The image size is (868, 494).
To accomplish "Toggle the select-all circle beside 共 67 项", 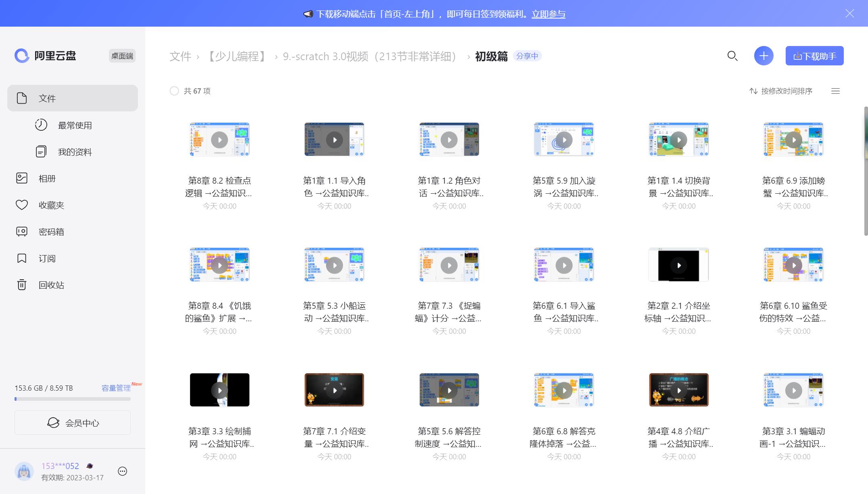I will tap(174, 91).
